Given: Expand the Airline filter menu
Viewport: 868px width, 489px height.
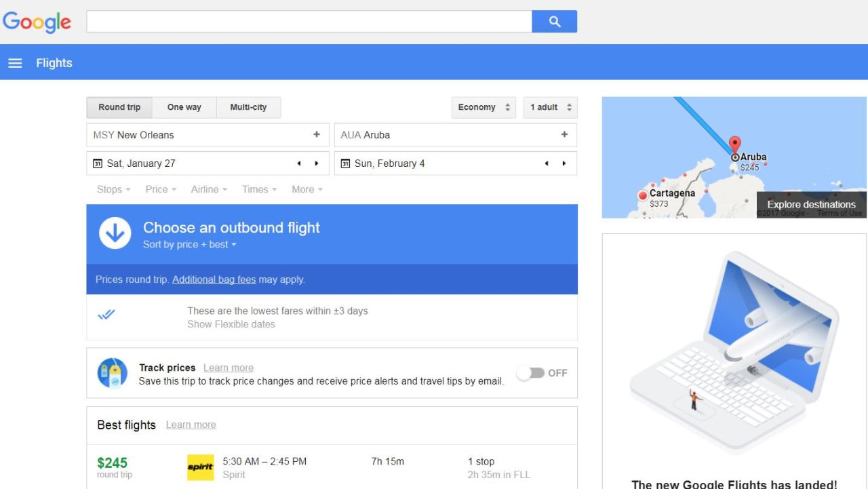Looking at the screenshot, I should pos(209,189).
